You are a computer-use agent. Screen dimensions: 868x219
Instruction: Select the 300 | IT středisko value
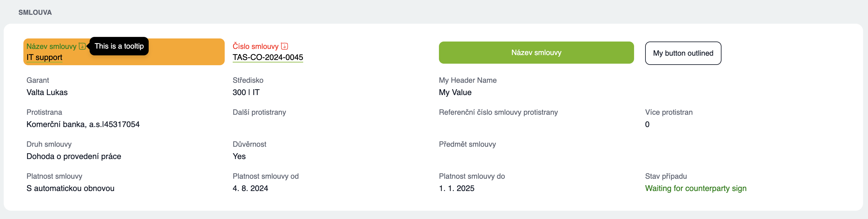click(246, 92)
